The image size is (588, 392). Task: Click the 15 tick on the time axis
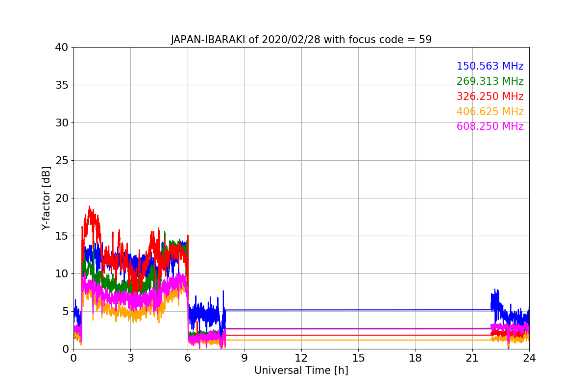click(x=358, y=358)
